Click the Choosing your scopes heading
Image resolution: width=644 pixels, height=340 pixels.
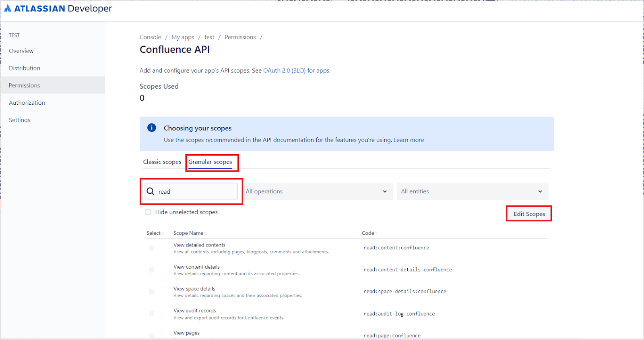point(198,128)
